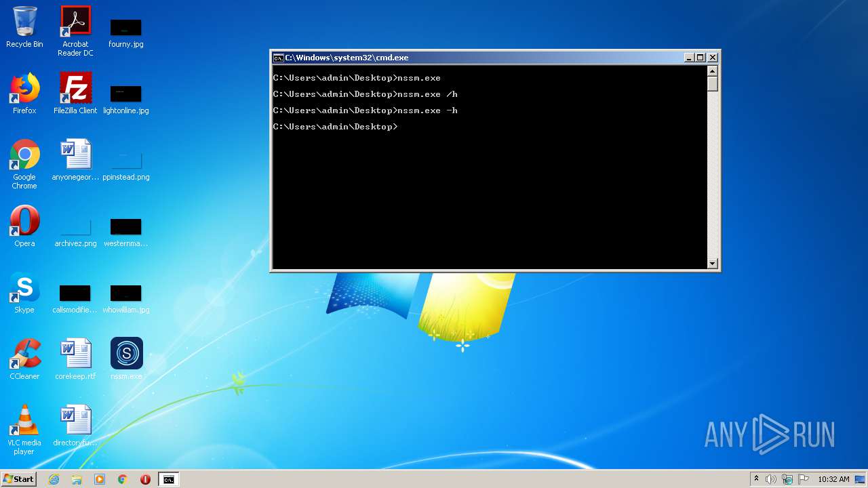Close the cmd.exe window
Viewport: 868px width, 488px height.
point(712,58)
